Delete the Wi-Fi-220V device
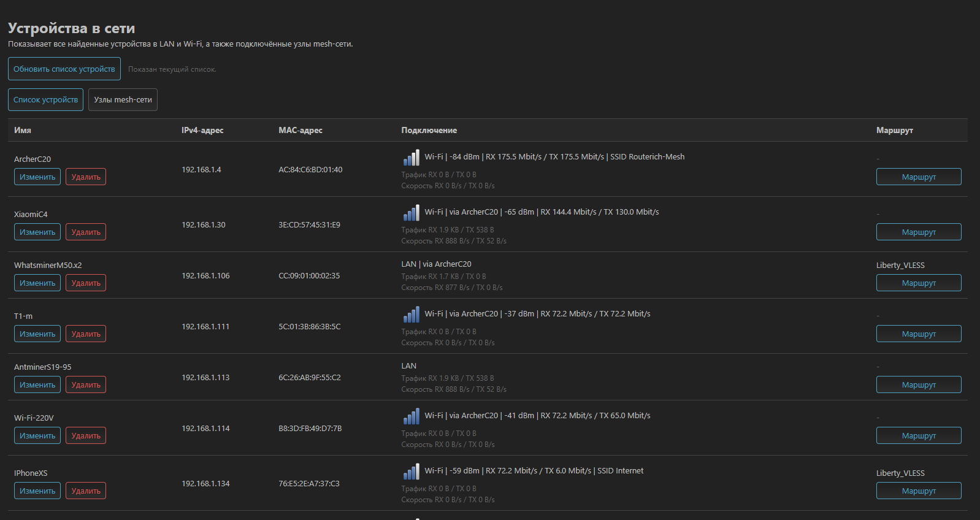The width and height of the screenshot is (980, 520). tap(86, 436)
